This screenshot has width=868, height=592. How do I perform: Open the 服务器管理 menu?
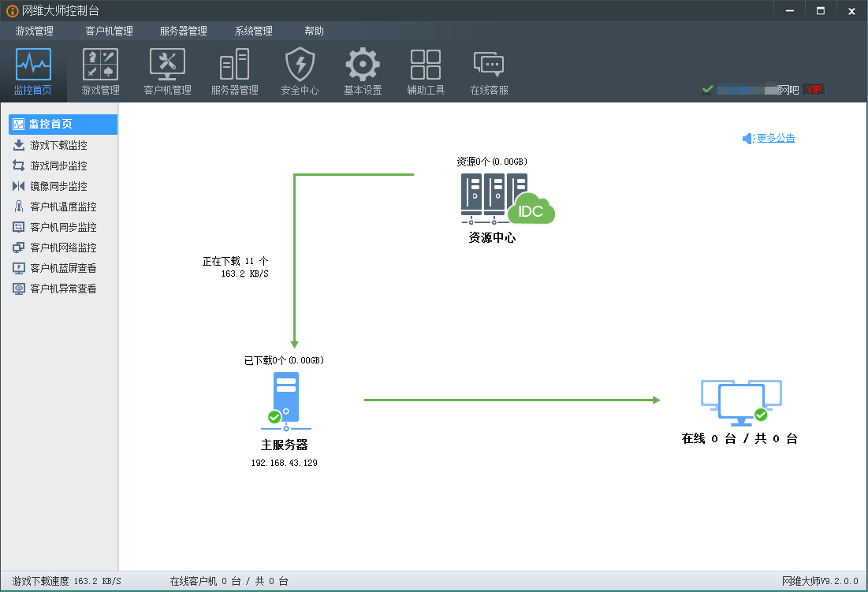183,31
